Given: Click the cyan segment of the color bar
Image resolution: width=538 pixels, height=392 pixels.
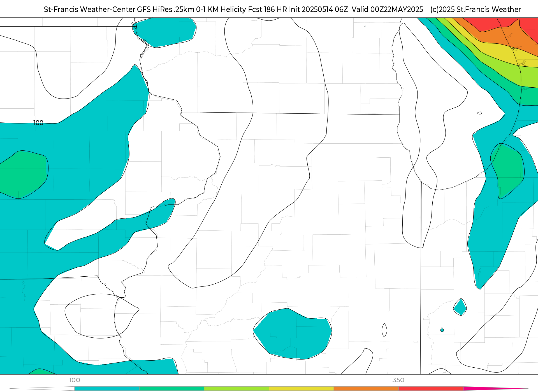Looking at the screenshot, I should [x=107, y=389].
